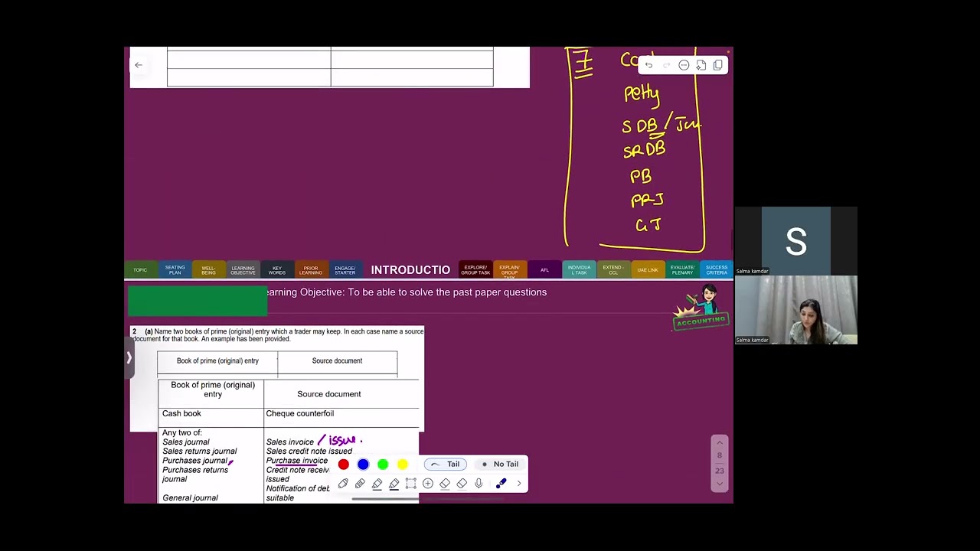980x551 pixels.
Task: Open the SUCCESS CRITERIA tab
Action: coord(717,270)
